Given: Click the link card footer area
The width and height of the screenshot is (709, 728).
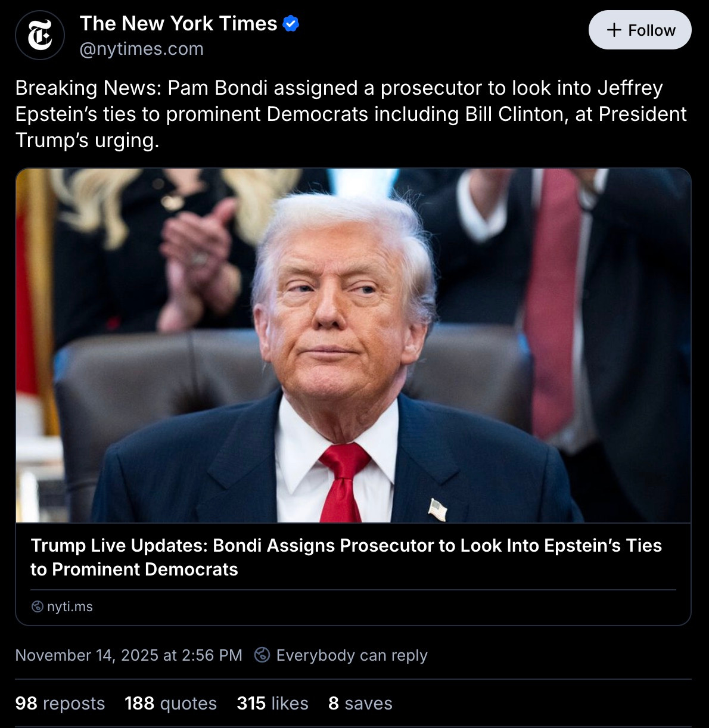Looking at the screenshot, I should [x=353, y=606].
